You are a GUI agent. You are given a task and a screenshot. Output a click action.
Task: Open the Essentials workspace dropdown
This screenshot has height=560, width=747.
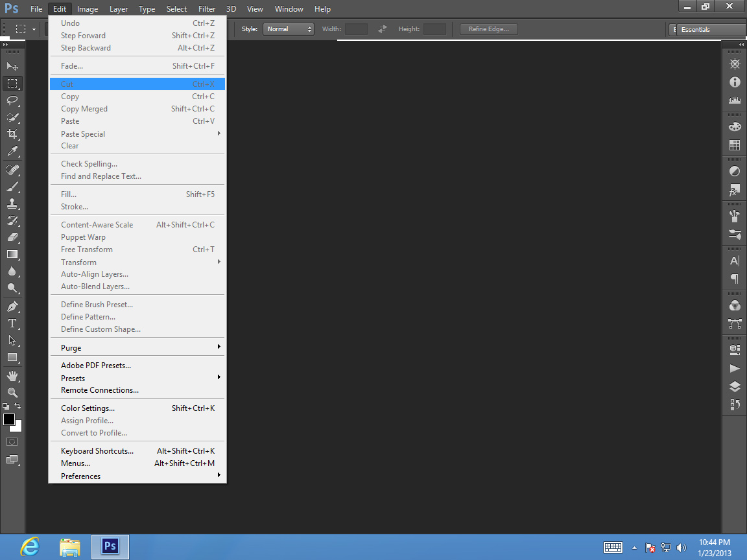[x=711, y=30]
